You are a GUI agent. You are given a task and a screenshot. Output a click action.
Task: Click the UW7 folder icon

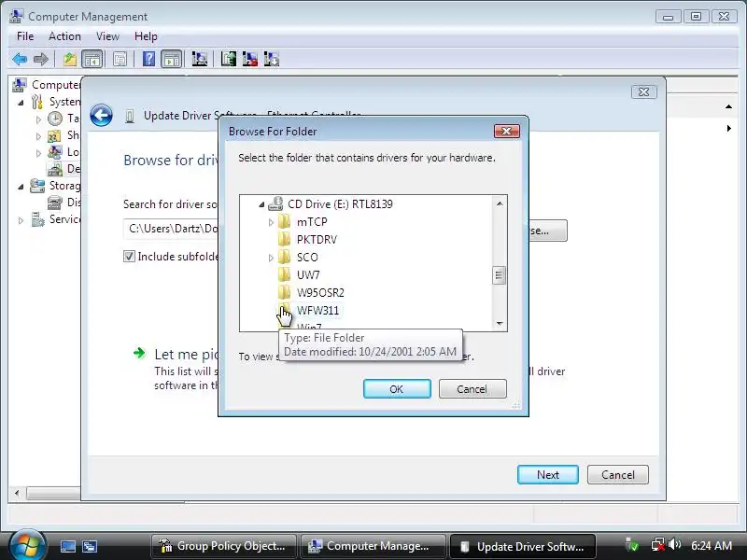click(x=285, y=274)
